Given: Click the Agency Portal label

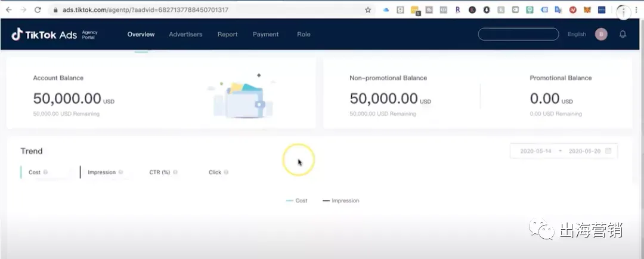Looking at the screenshot, I should 89,35.
